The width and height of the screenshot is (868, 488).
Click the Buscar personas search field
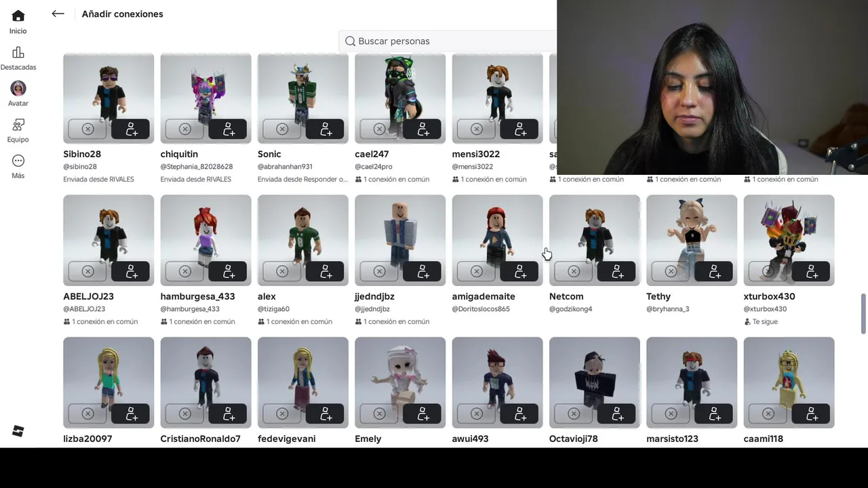click(x=448, y=41)
